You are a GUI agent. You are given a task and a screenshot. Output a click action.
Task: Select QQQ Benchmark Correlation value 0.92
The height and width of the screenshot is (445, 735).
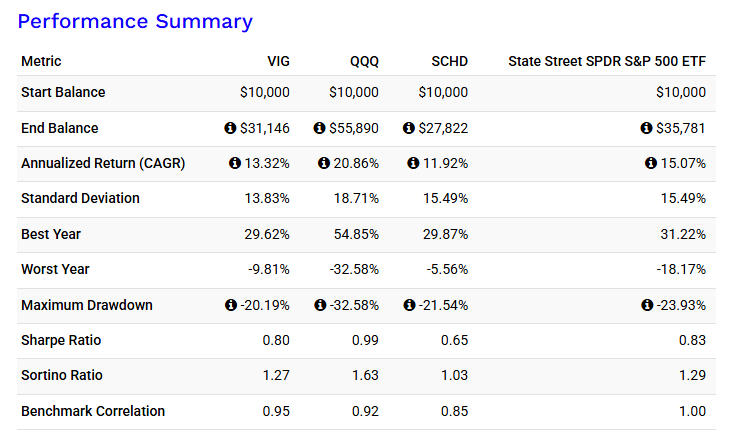click(x=365, y=411)
